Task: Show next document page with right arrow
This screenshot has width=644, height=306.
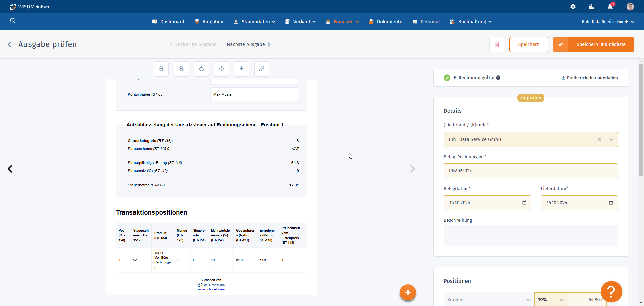Action: pos(412,169)
